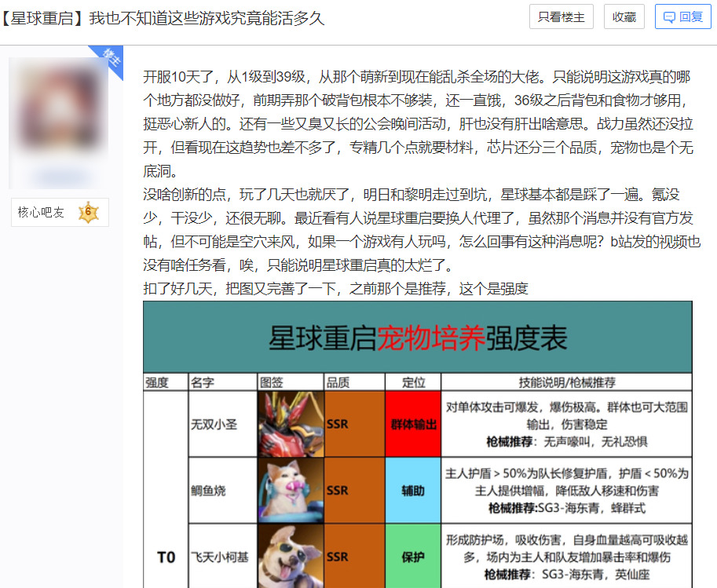Screen dimensions: 717x588
Task: Click the 鲷鱼烧 cat pet icon
Action: 291,490
